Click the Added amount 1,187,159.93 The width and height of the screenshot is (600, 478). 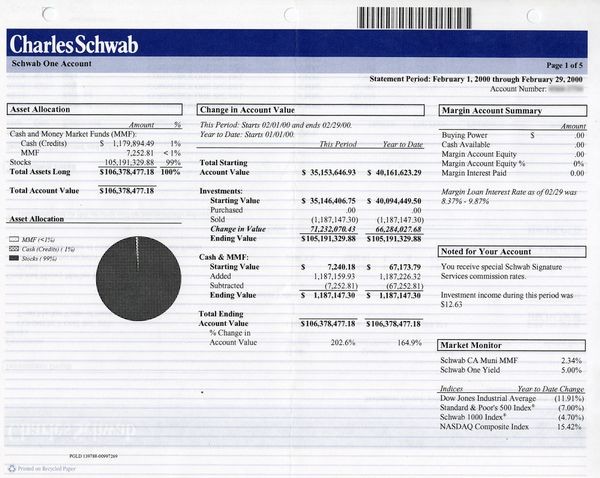tap(334, 276)
